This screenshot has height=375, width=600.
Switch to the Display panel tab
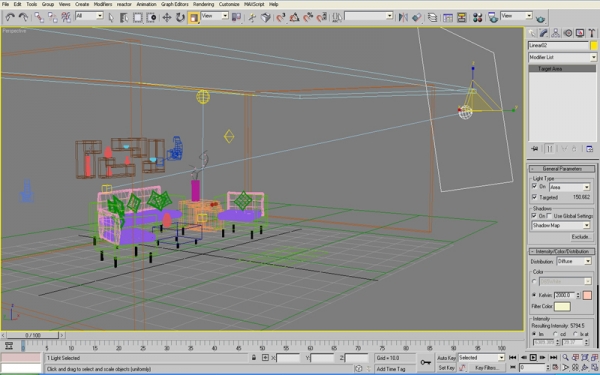tap(580, 33)
